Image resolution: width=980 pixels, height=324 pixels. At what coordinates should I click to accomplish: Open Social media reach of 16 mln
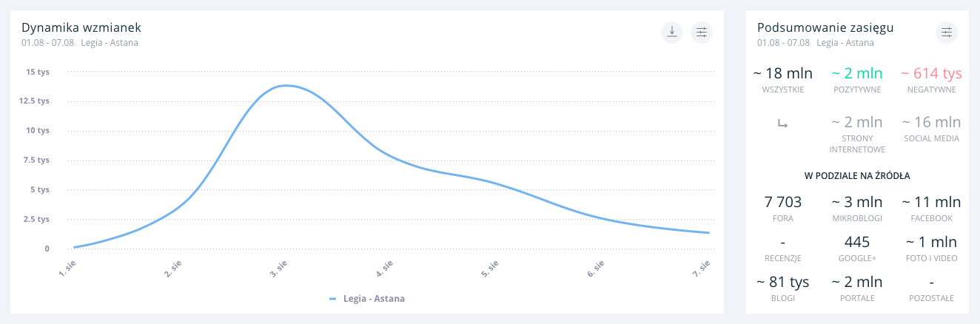pos(931,122)
